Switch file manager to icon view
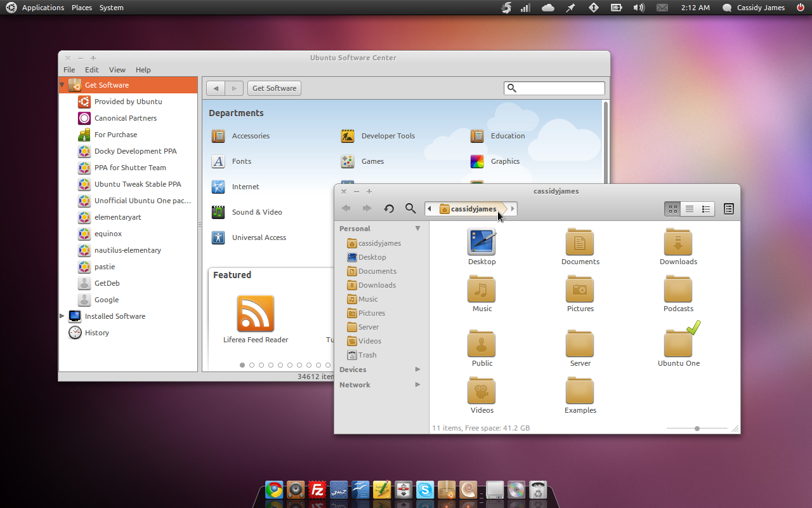Screen dimensions: 812x508 point(673,209)
